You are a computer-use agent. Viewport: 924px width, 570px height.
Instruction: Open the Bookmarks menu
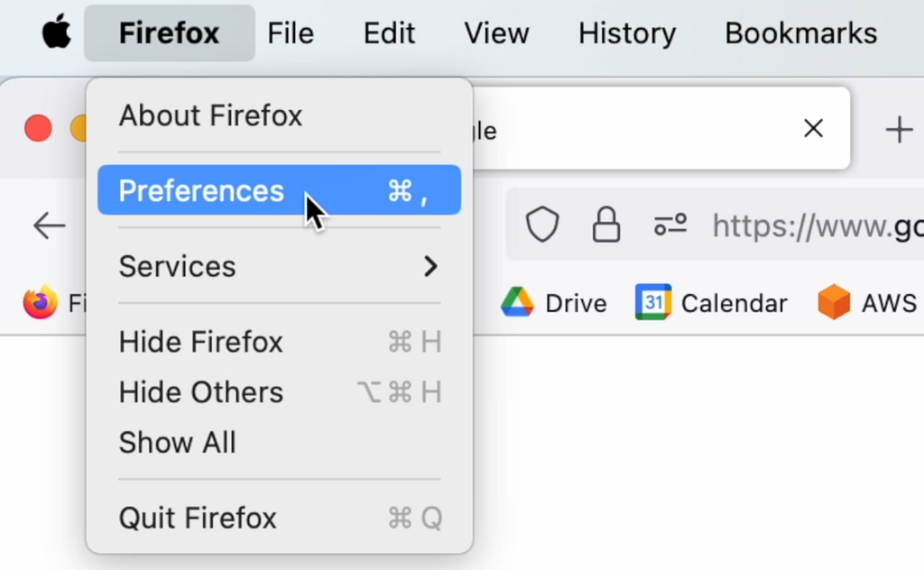800,33
